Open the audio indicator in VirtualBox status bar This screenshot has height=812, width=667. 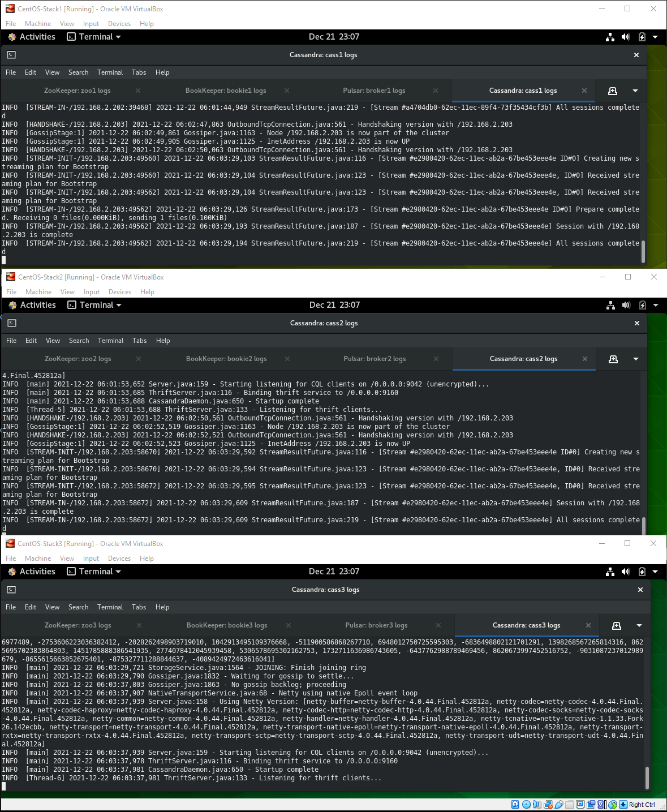click(537, 805)
